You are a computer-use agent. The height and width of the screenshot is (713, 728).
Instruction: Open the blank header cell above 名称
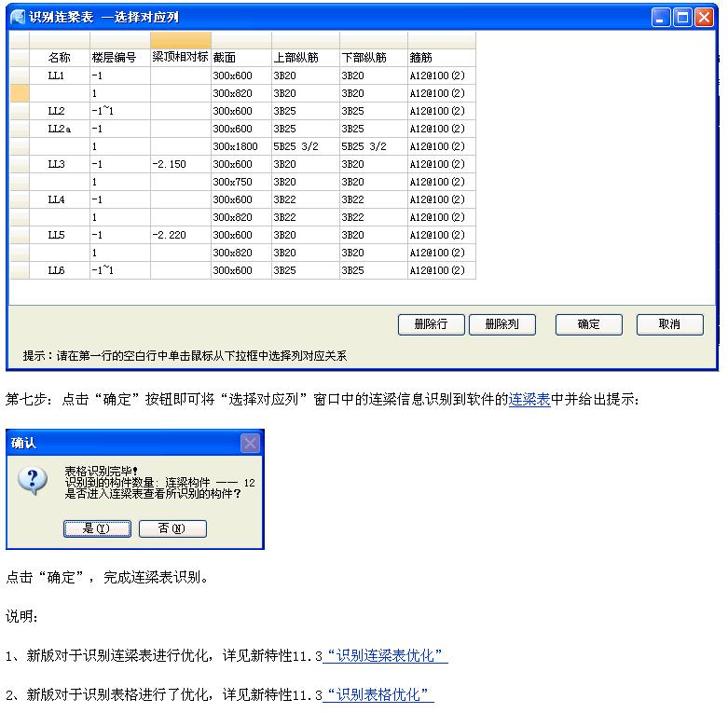tap(60, 40)
